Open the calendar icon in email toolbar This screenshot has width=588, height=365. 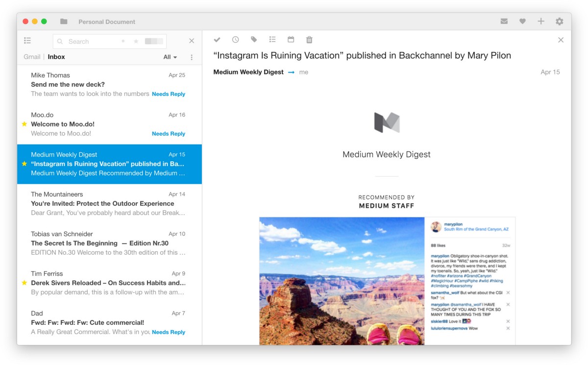(291, 40)
